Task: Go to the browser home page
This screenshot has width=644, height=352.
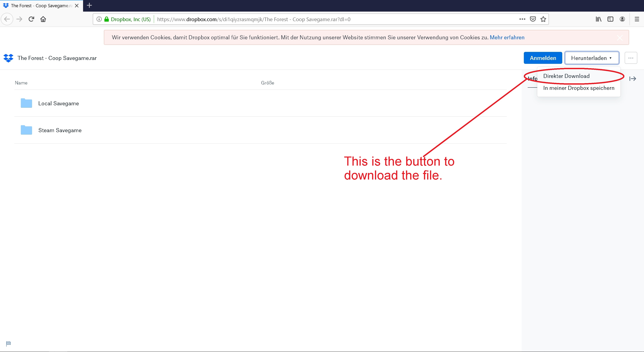Action: pyautogui.click(x=43, y=19)
